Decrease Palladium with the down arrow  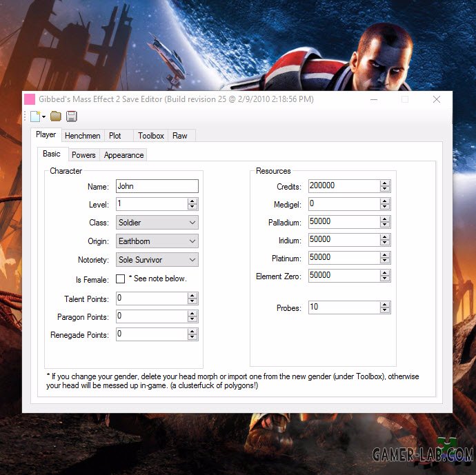(385, 225)
